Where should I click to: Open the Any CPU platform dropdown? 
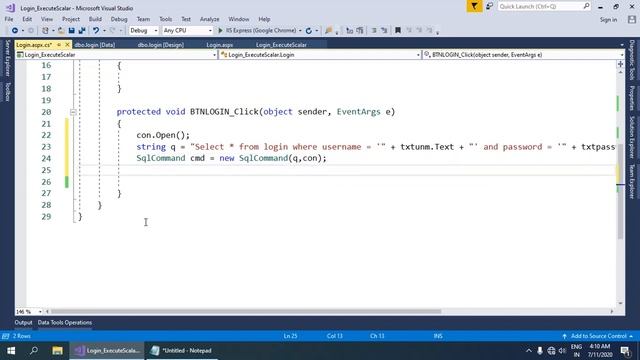tap(187, 31)
